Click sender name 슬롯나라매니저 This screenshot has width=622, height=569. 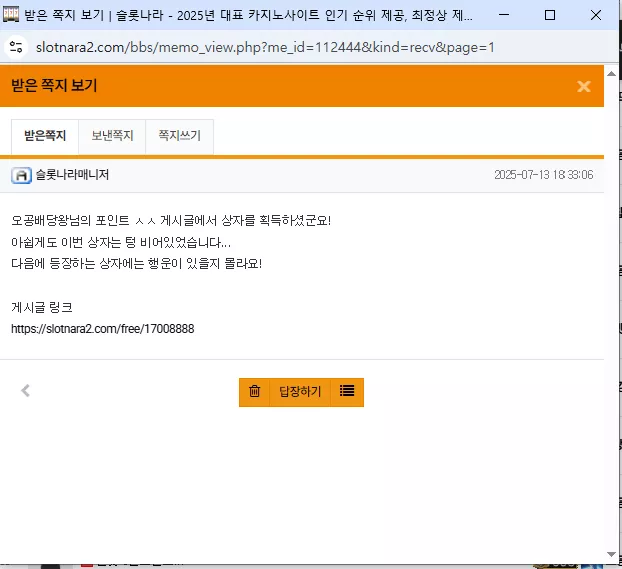tap(72, 175)
